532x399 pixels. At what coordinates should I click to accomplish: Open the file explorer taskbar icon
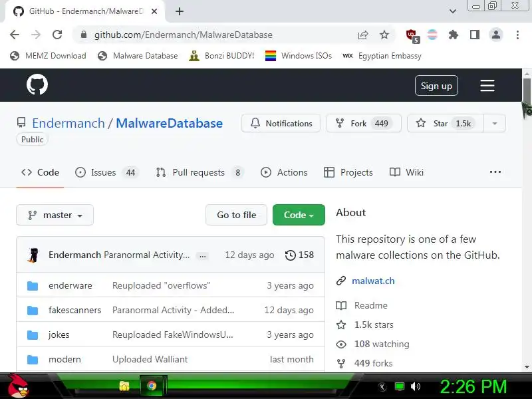point(124,386)
